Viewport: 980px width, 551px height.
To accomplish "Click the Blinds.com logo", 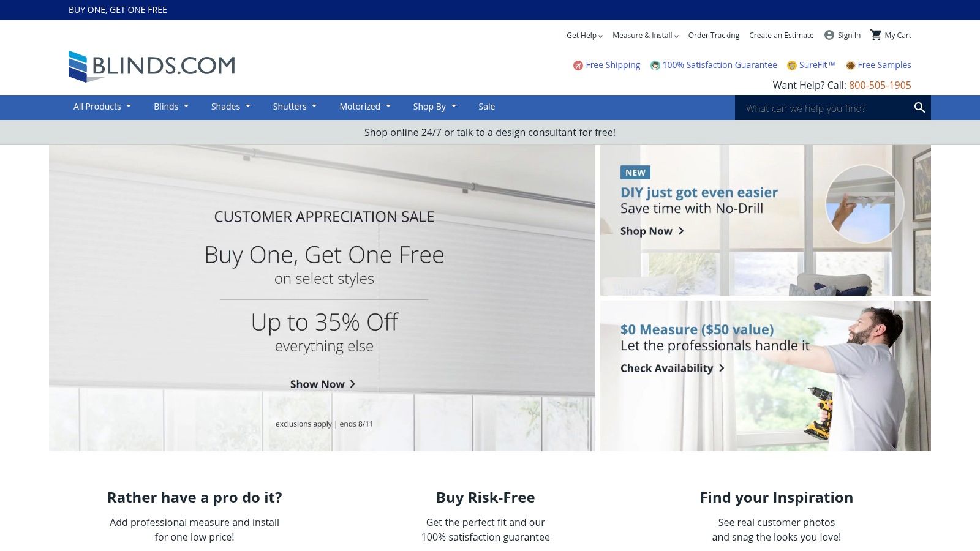I will (x=151, y=66).
